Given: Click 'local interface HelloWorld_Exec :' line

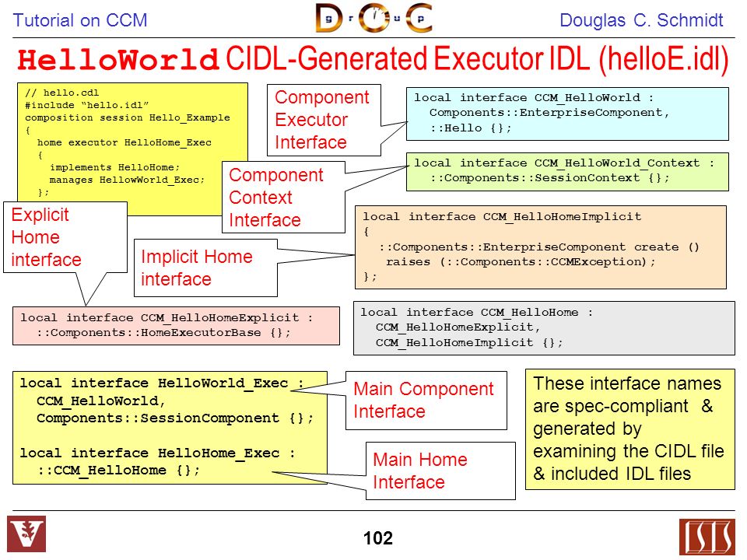Looking at the screenshot, I should pos(162,383).
